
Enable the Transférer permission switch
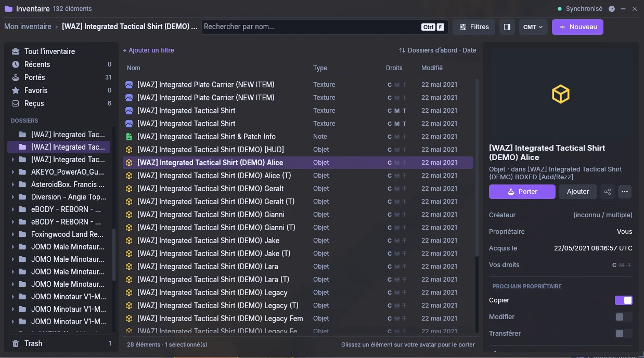(624, 334)
